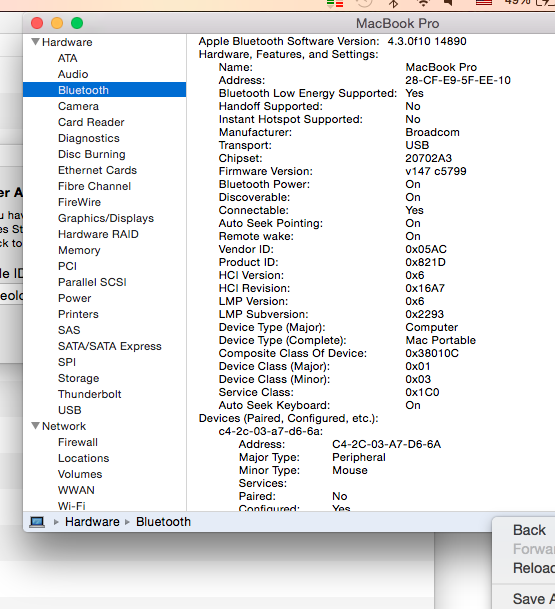Click the Firmware Version value v147 c5799
The height and width of the screenshot is (609, 555).
tap(436, 171)
